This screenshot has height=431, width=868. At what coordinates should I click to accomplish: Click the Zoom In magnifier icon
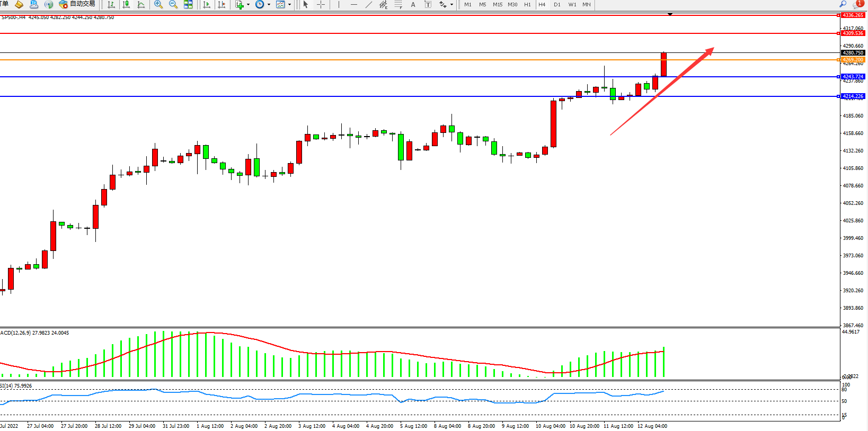(x=158, y=4)
